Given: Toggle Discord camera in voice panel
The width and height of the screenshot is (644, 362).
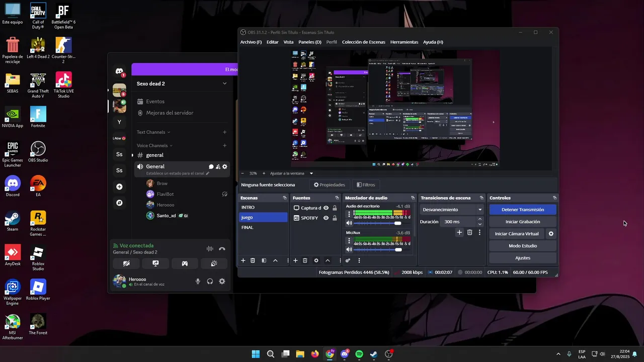Looking at the screenshot, I should [x=126, y=263].
